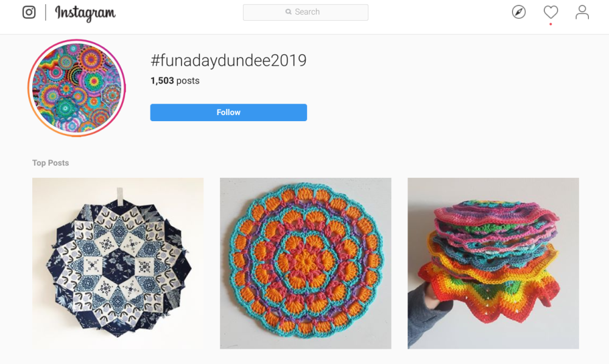Viewport: 609px width, 364px height.
Task: Follow the #funadaydundee2019 hashtag
Action: coord(228,113)
